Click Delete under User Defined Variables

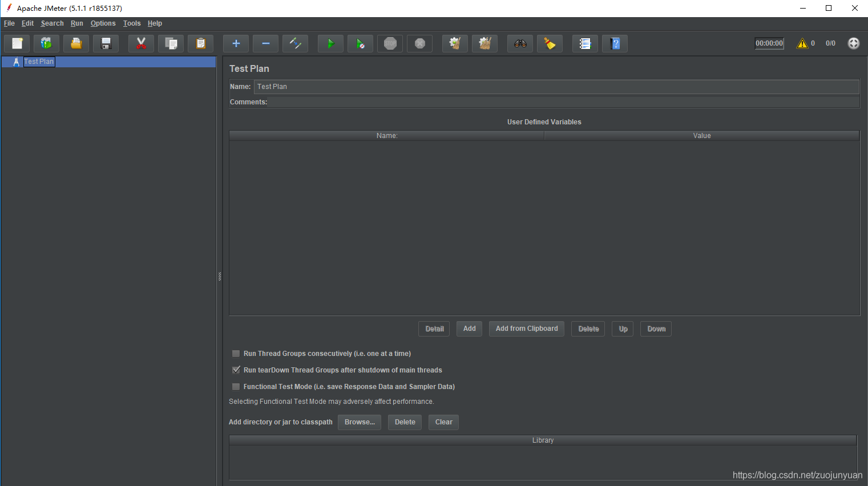click(x=588, y=329)
